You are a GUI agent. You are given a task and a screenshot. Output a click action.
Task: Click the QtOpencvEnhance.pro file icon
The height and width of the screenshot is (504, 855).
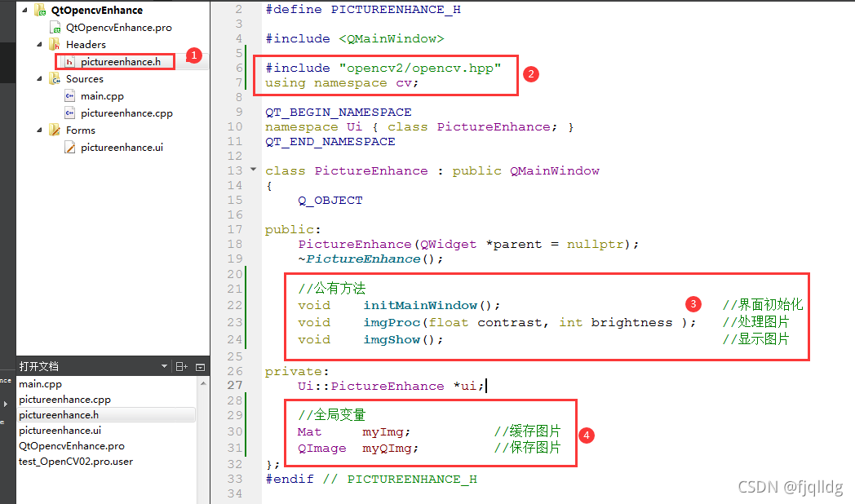[x=55, y=27]
